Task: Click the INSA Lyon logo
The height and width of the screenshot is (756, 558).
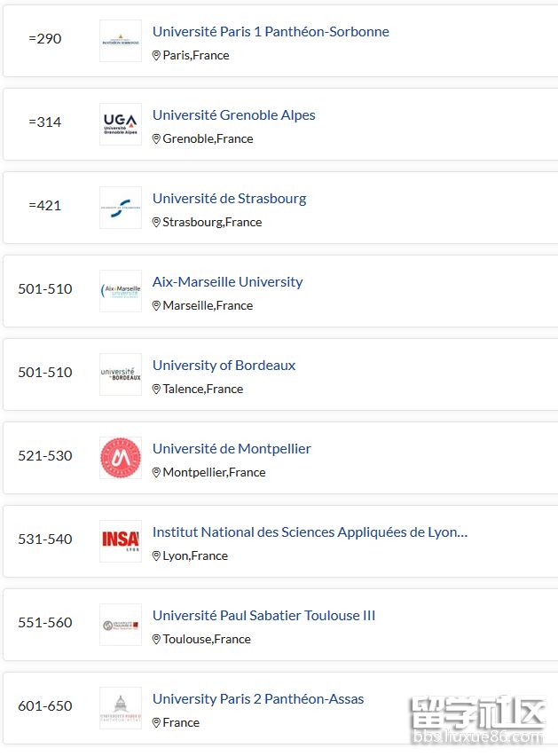Action: pos(121,541)
